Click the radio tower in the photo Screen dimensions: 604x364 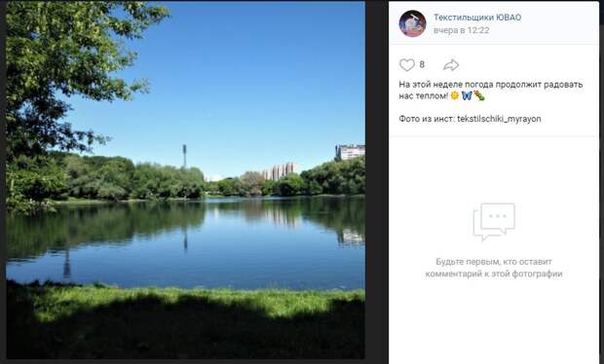(x=184, y=156)
